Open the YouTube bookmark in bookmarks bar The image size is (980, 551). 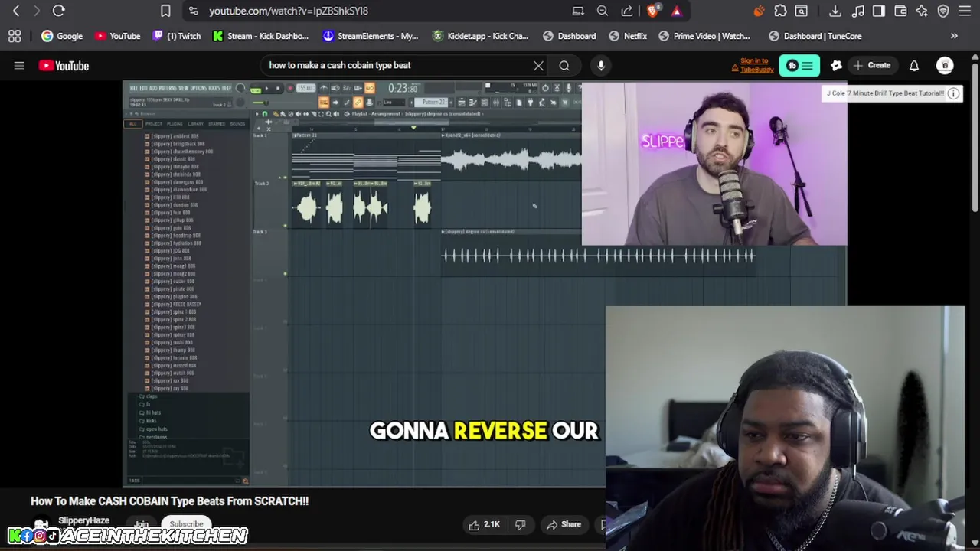(x=118, y=36)
